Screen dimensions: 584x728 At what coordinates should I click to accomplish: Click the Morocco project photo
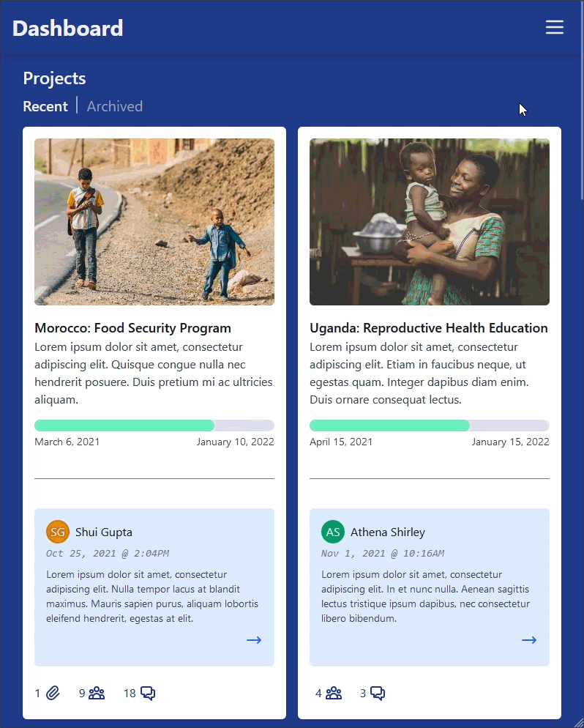coord(154,222)
